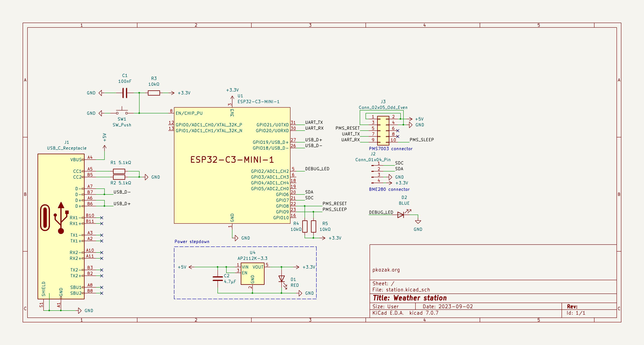Click the U1 reference designator

(x=240, y=96)
